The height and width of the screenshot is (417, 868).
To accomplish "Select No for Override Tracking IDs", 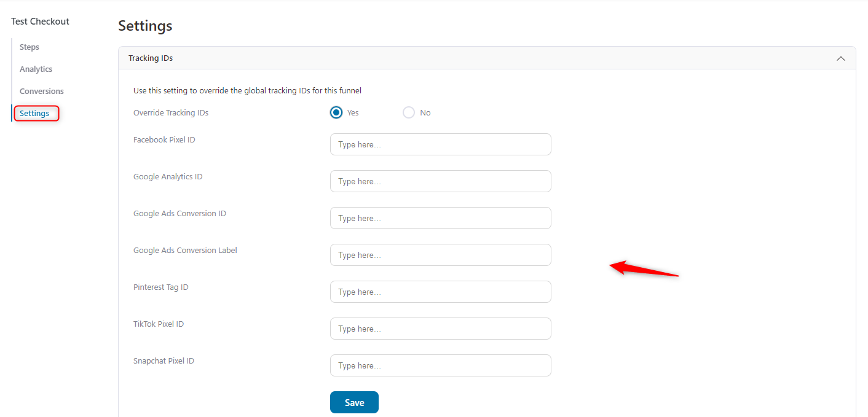I will click(x=409, y=112).
